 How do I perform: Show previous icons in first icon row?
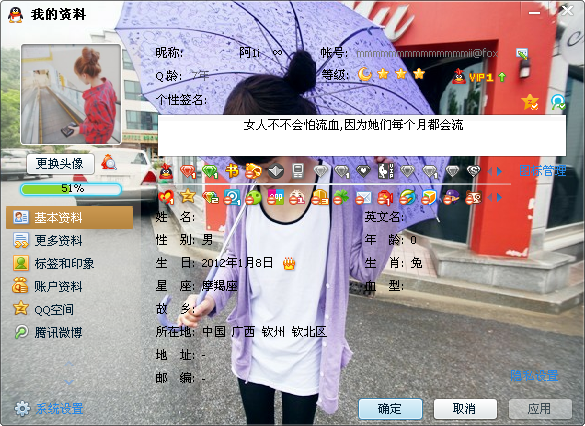click(x=490, y=171)
